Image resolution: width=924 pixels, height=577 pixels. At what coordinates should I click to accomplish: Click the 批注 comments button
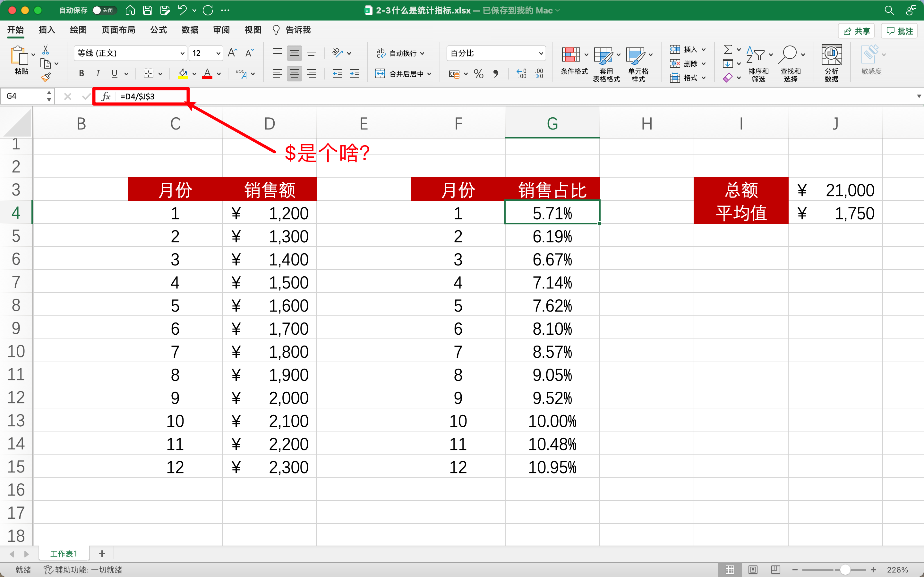899,31
